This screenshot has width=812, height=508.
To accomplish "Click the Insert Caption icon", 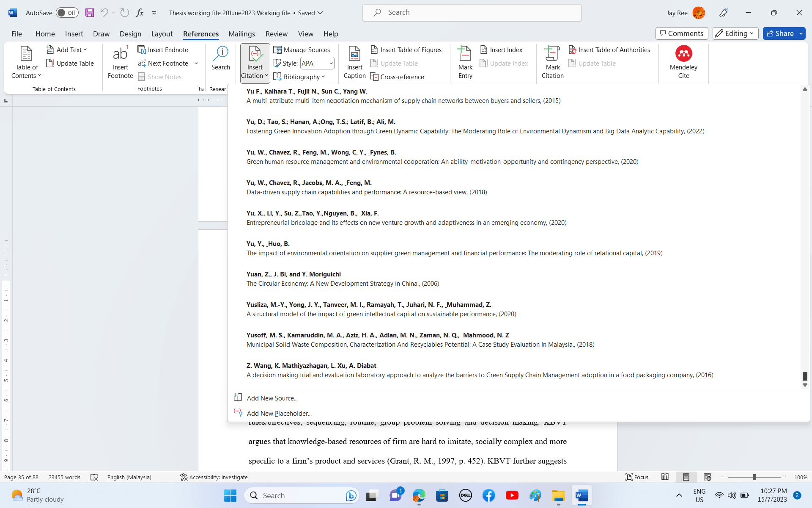I will point(354,54).
